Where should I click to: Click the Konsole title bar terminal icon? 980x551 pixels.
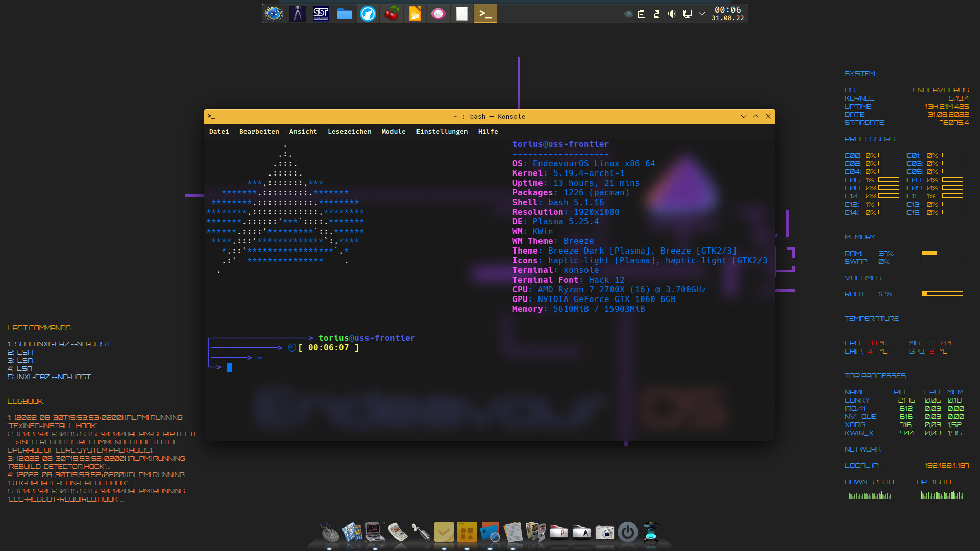tap(211, 116)
